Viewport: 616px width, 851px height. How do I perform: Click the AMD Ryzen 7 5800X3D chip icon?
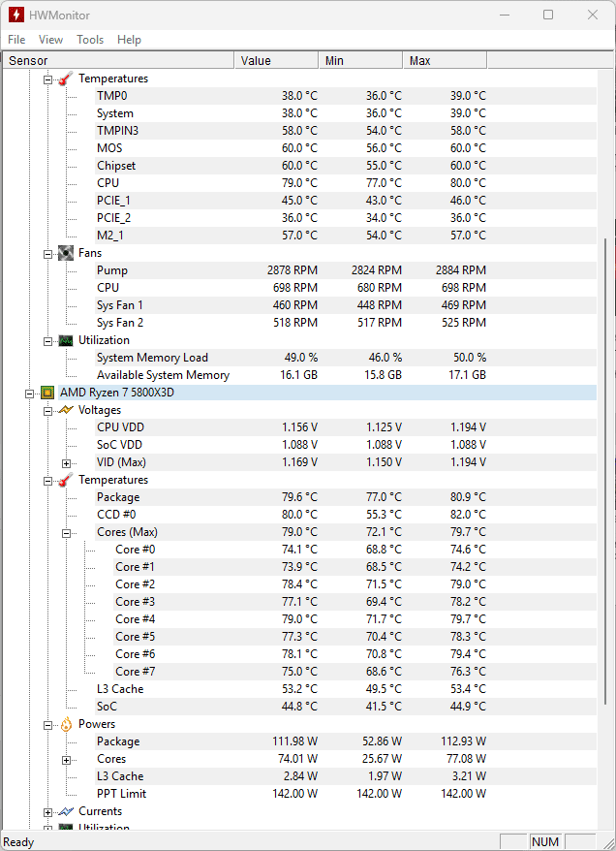pos(46,393)
